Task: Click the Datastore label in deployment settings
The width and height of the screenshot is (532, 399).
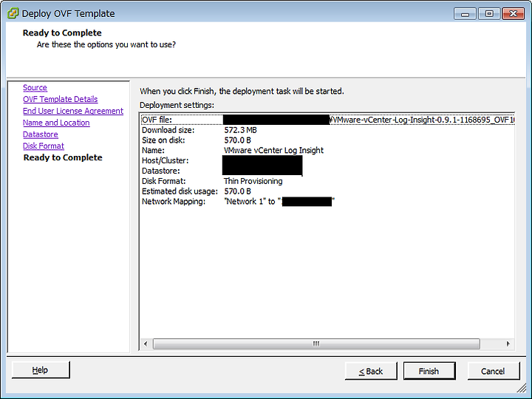Action: click(x=161, y=171)
